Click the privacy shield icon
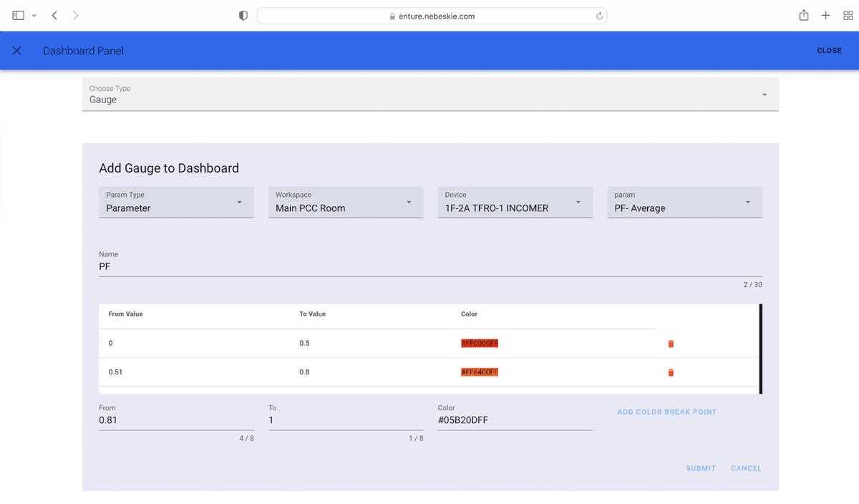The height and width of the screenshot is (504, 859). click(243, 14)
